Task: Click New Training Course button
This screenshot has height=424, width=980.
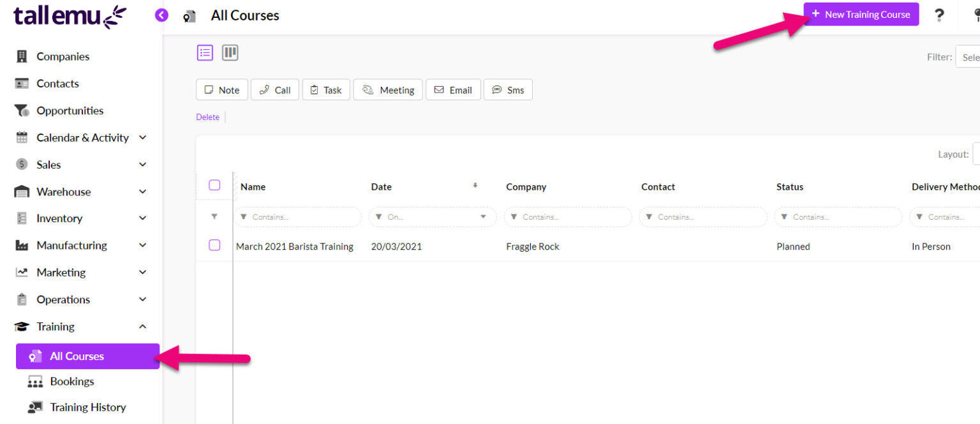Action: pyautogui.click(x=861, y=14)
